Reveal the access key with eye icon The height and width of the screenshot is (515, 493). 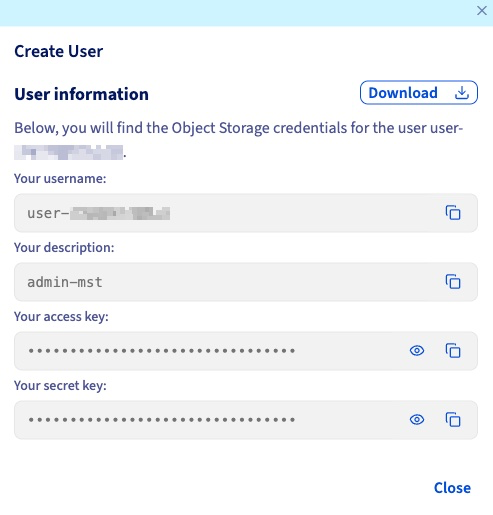pos(417,351)
